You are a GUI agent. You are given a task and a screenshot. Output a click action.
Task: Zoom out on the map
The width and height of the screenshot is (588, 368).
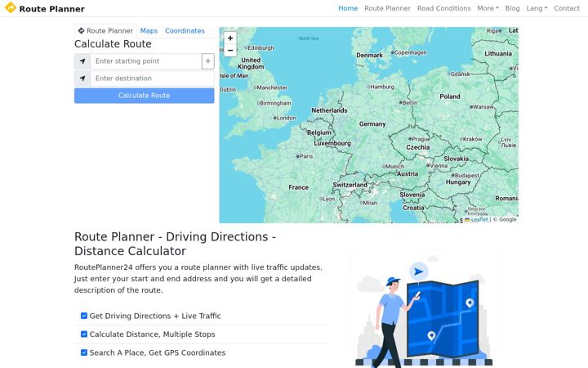click(230, 51)
